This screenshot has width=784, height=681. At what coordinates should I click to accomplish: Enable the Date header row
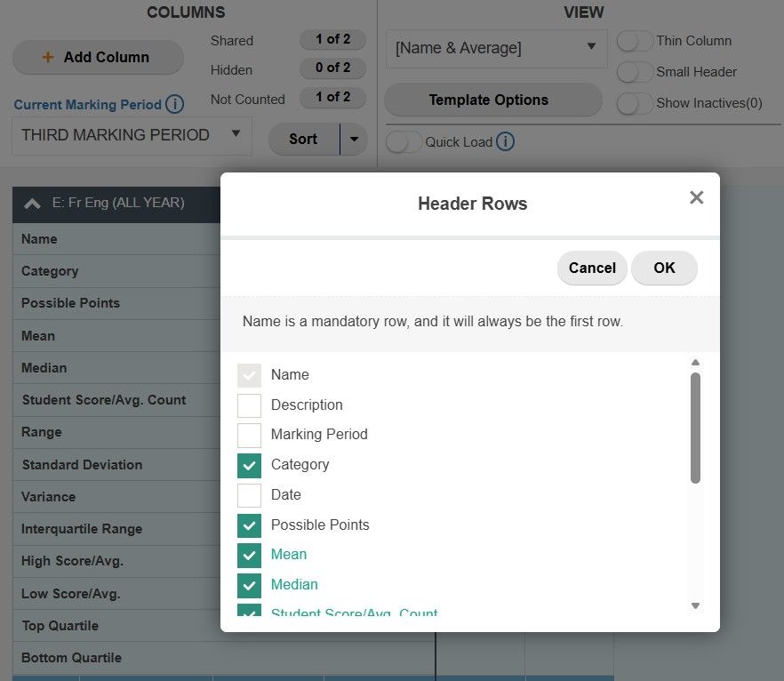(249, 494)
